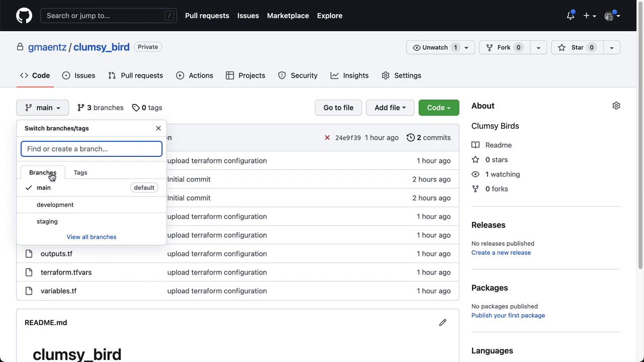This screenshot has width=644, height=362.
Task: Close the Switch branches/tags popup
Action: click(158, 128)
